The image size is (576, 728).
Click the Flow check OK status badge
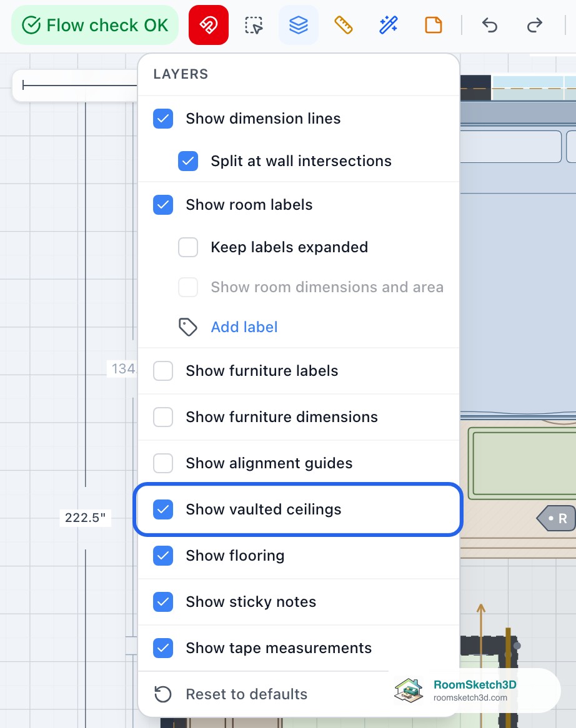coord(95,25)
